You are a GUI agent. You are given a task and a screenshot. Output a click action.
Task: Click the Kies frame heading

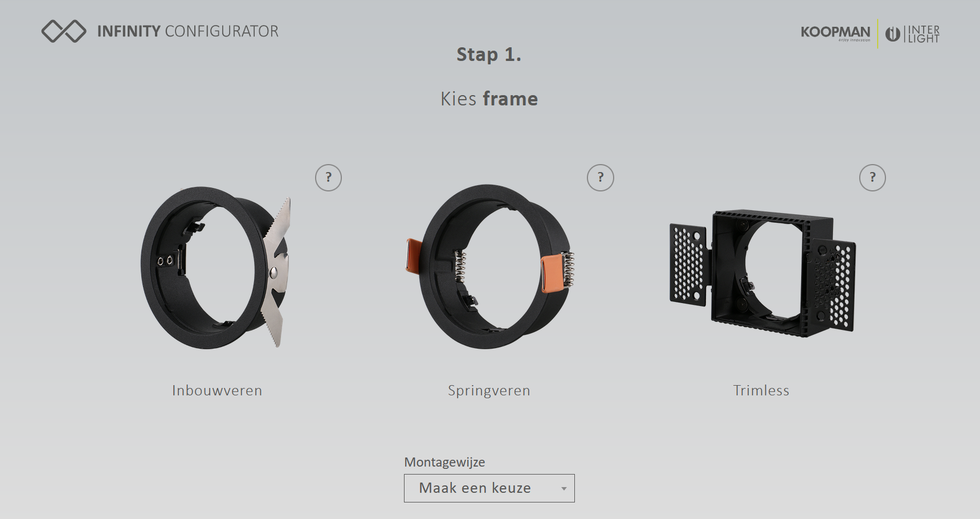(x=489, y=99)
